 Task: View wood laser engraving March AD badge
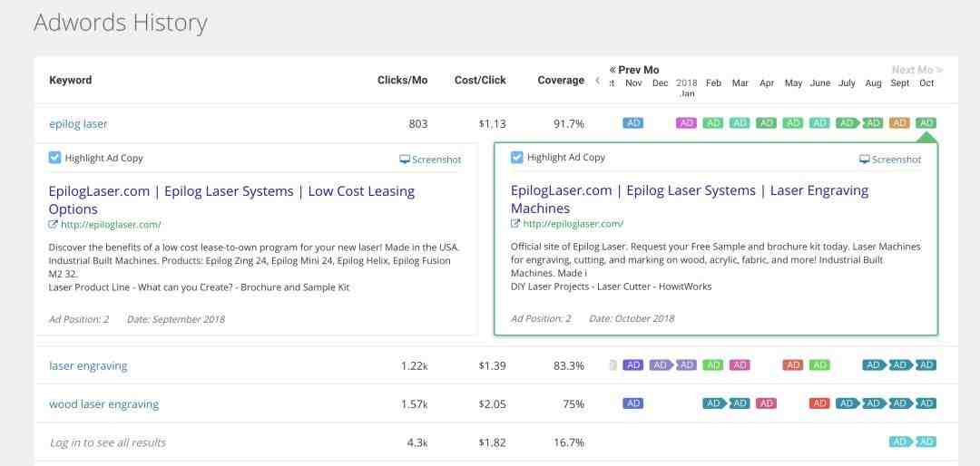coord(740,403)
